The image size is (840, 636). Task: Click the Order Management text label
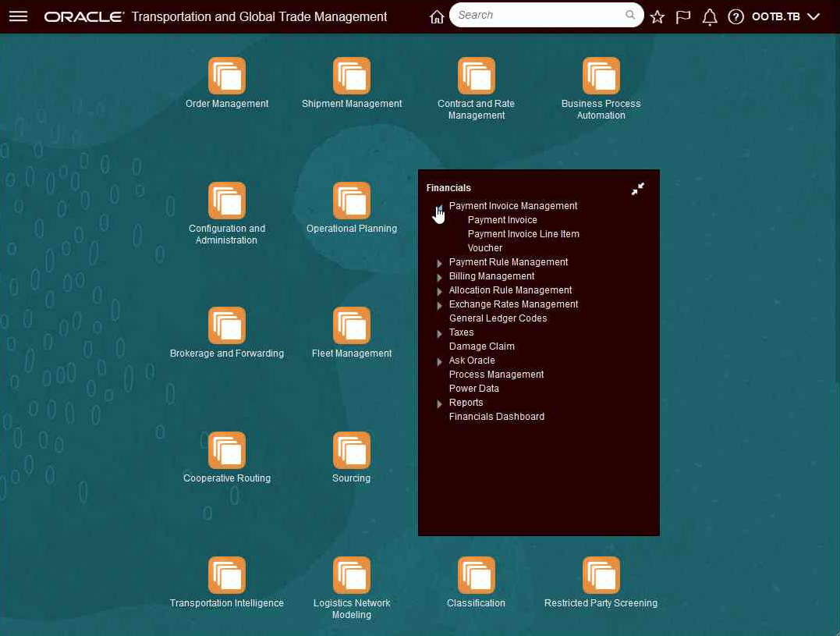pyautogui.click(x=227, y=104)
